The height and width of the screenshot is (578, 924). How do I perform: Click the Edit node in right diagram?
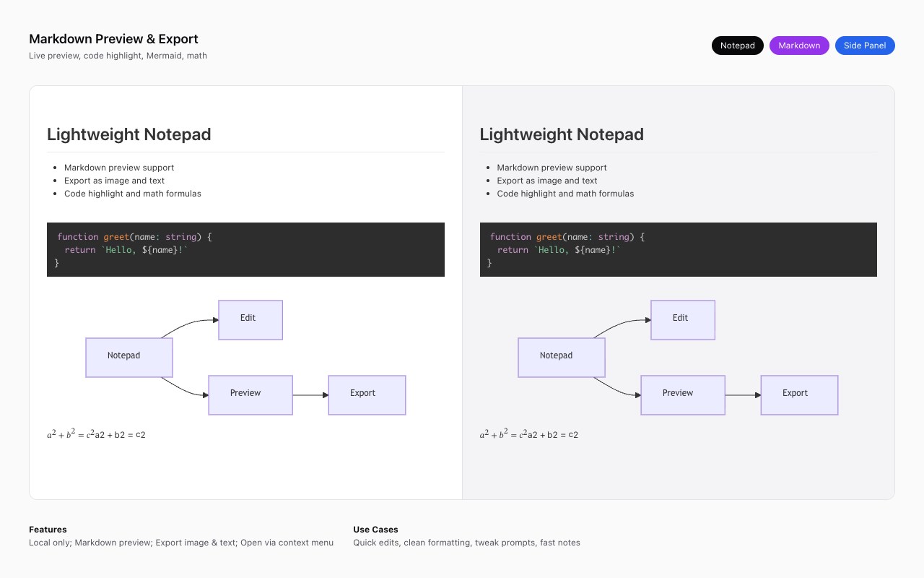pos(682,319)
